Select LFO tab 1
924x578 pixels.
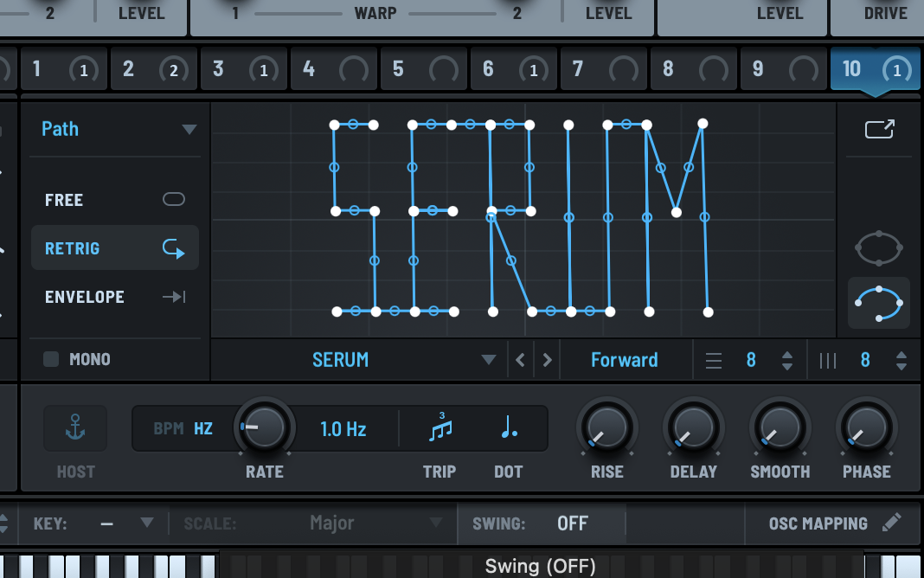[x=64, y=69]
